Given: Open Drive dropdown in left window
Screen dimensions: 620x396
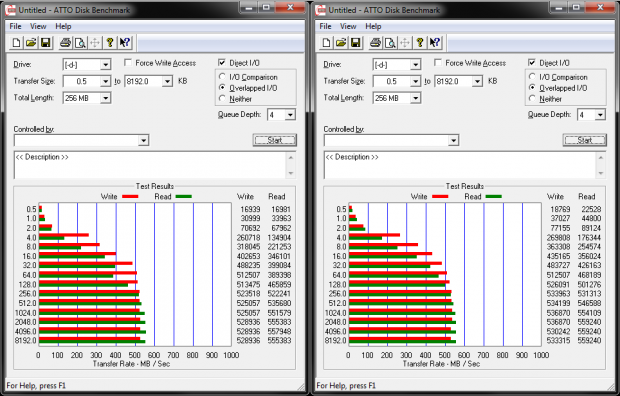Looking at the screenshot, I should pyautogui.click(x=105, y=64).
